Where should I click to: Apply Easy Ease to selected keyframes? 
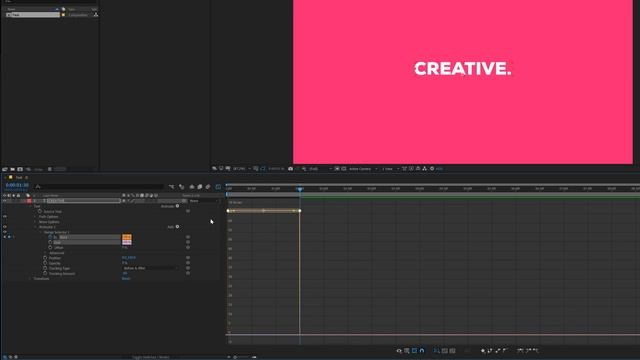point(520,351)
